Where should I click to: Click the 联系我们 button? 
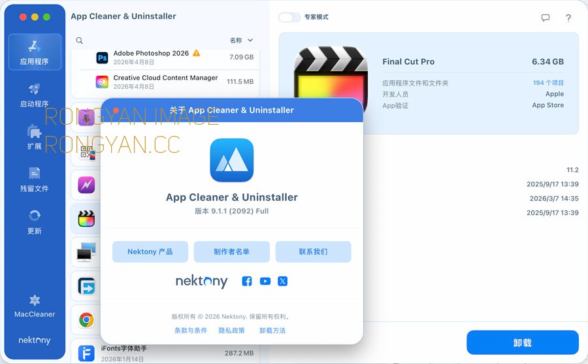pos(313,252)
